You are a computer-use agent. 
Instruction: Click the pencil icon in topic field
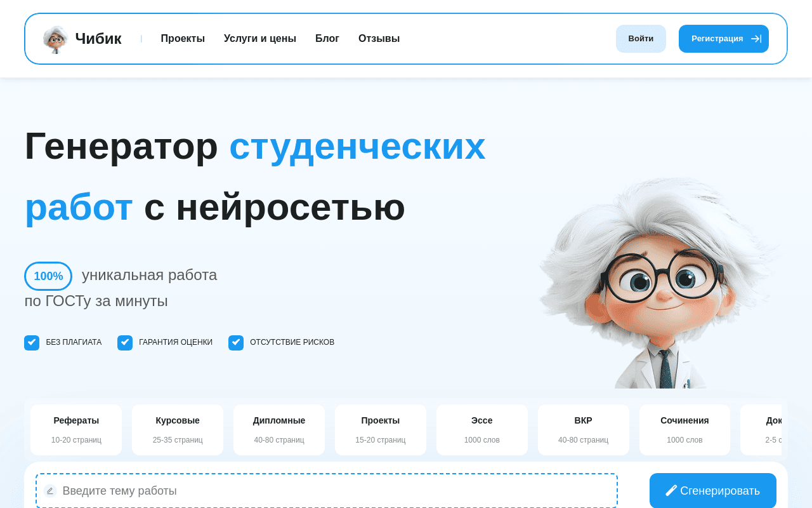[50, 491]
